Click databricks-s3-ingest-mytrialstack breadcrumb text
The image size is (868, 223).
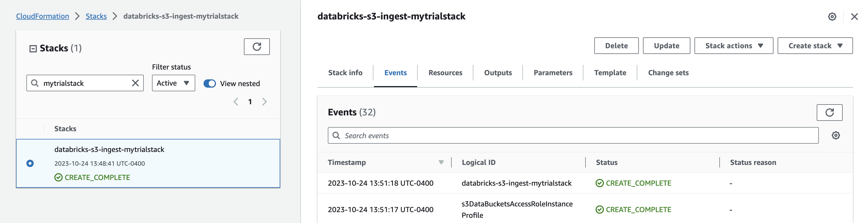(x=180, y=16)
